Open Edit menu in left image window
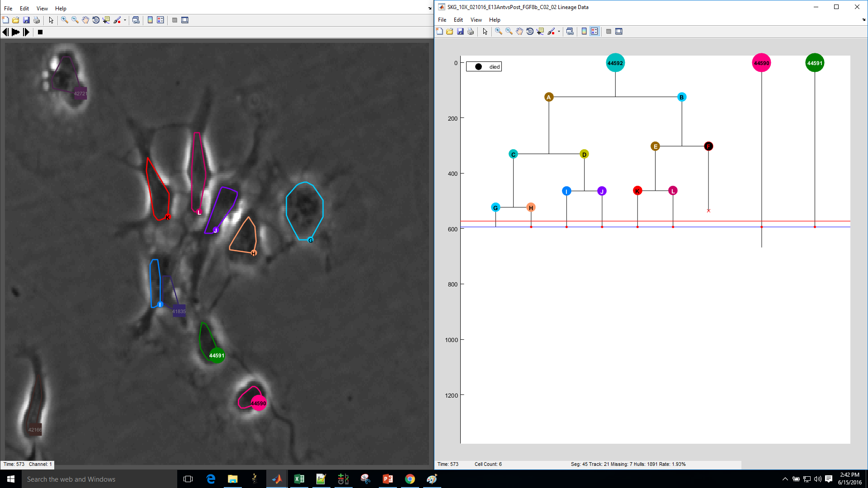The width and height of the screenshot is (868, 488). pos(24,9)
